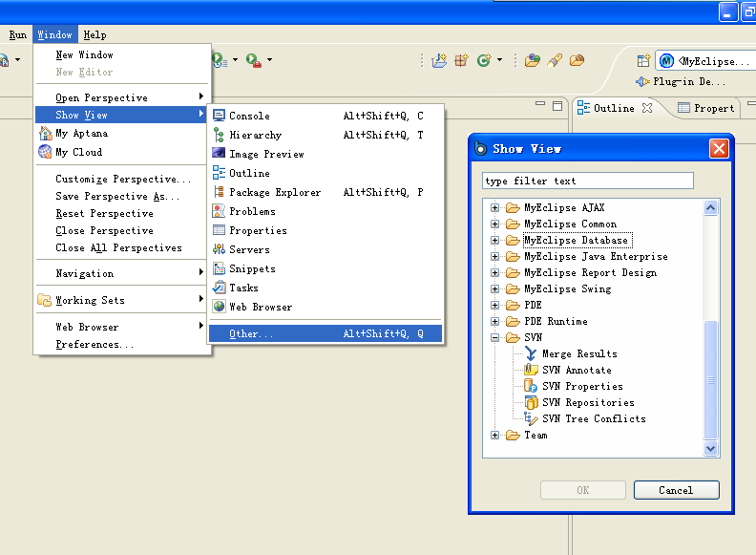Click Cancel in Show View dialog
Viewport: 756px width, 555px height.
[677, 490]
